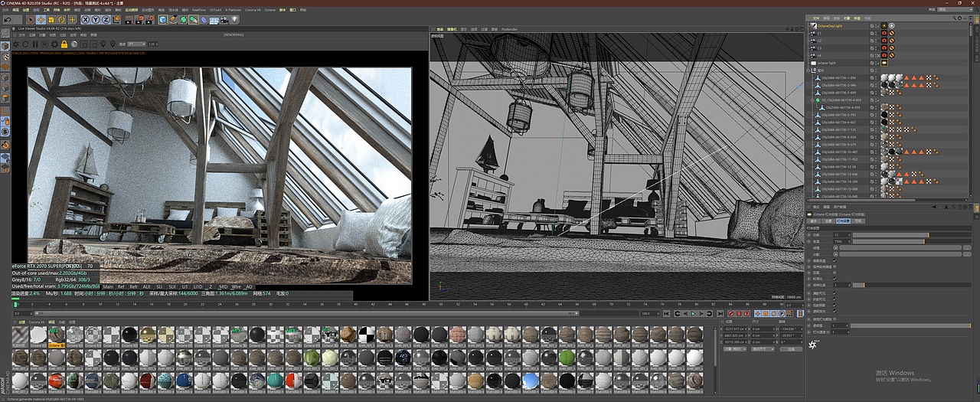
Task: Open the spline Pen tool
Action: coord(173,19)
